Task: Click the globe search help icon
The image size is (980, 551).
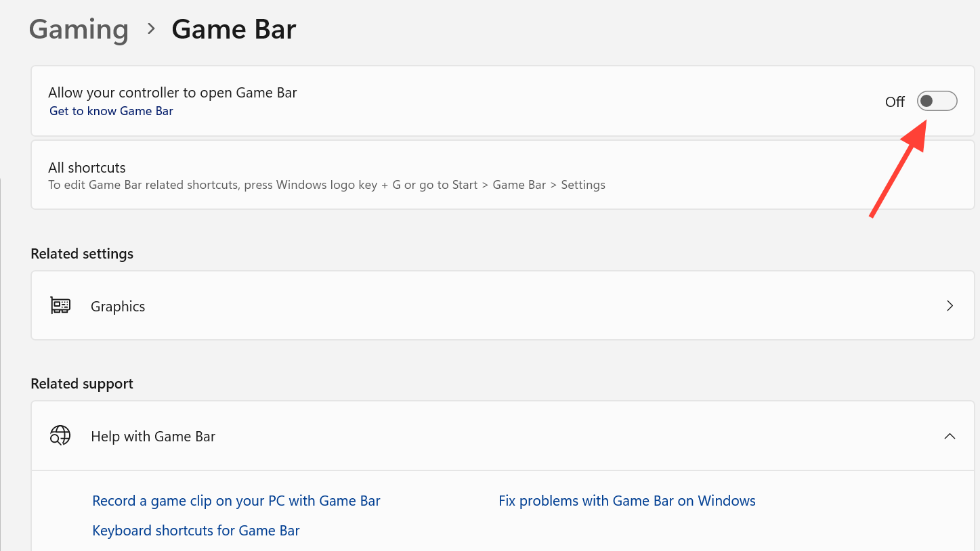Action: coord(60,436)
